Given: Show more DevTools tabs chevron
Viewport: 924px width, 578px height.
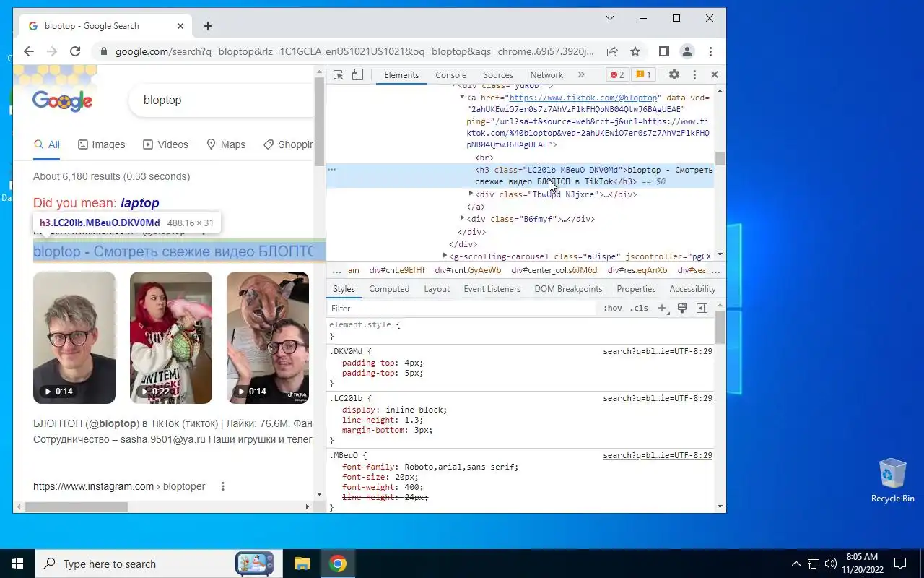Looking at the screenshot, I should [x=581, y=74].
